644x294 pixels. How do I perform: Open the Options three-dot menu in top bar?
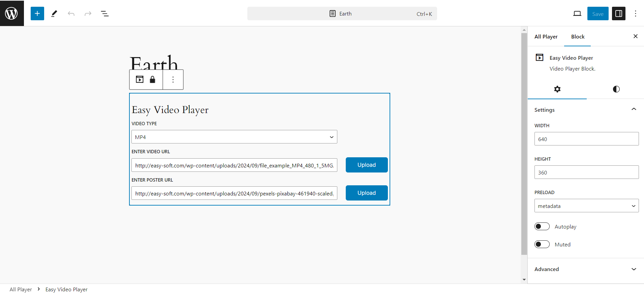[636, 14]
